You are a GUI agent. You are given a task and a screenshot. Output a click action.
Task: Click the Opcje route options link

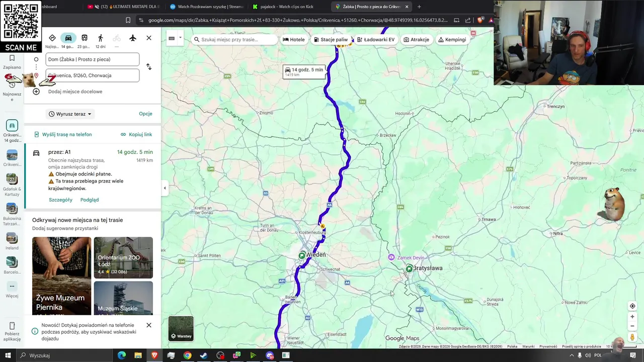coord(145,114)
